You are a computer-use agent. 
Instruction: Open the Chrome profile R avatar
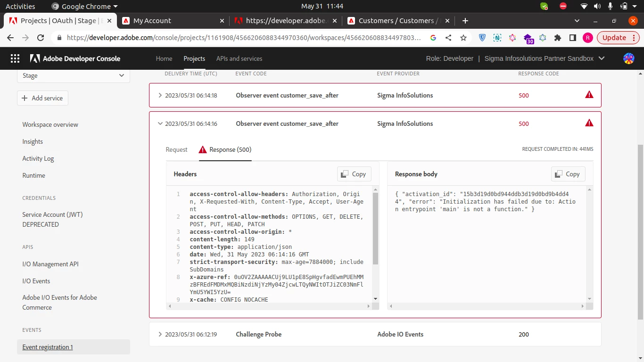click(x=587, y=38)
